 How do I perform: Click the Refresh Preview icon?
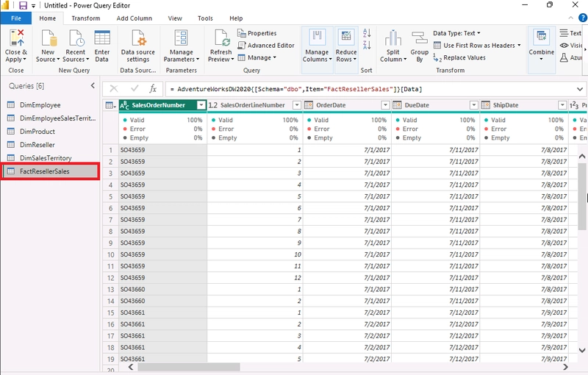coord(221,38)
